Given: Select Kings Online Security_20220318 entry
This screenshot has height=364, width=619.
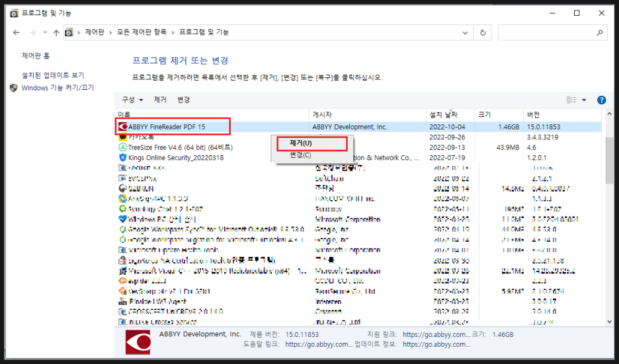Looking at the screenshot, I should [x=176, y=158].
